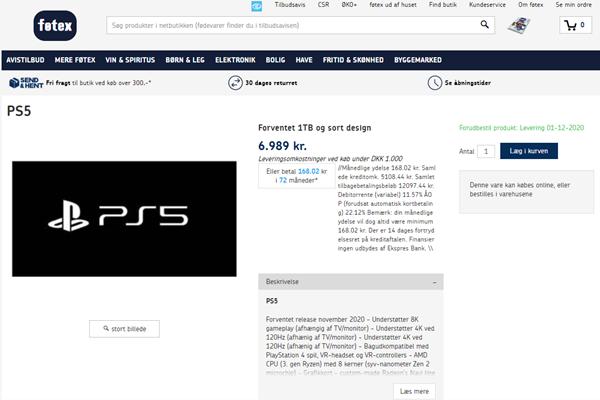The height and width of the screenshot is (400, 600).
Task: Click the føtex logo
Action: point(55,26)
